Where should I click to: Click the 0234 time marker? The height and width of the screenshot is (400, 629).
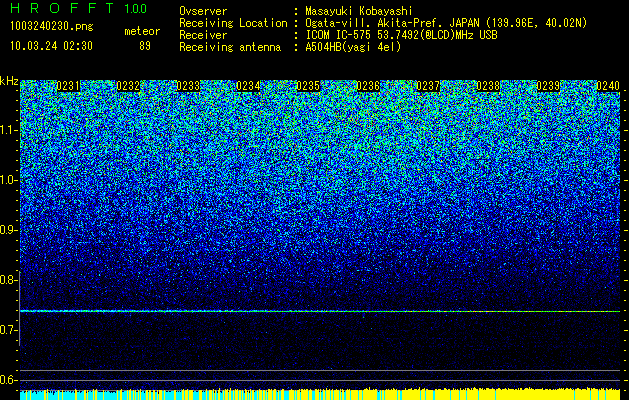click(248, 86)
